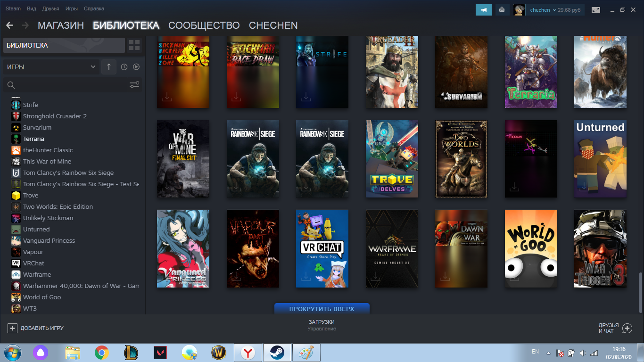Open the Steam menu
This screenshot has width=644, height=362.
pos(13,9)
